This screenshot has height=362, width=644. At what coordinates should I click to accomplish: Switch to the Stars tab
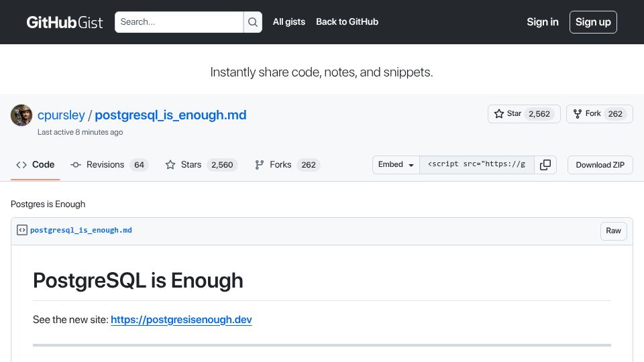pyautogui.click(x=201, y=165)
